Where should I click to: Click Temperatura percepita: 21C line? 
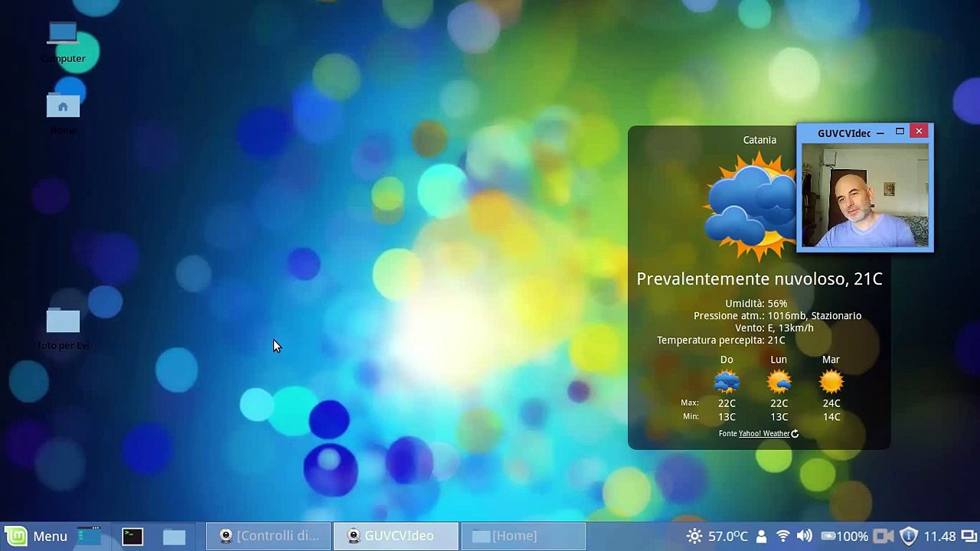pos(720,341)
